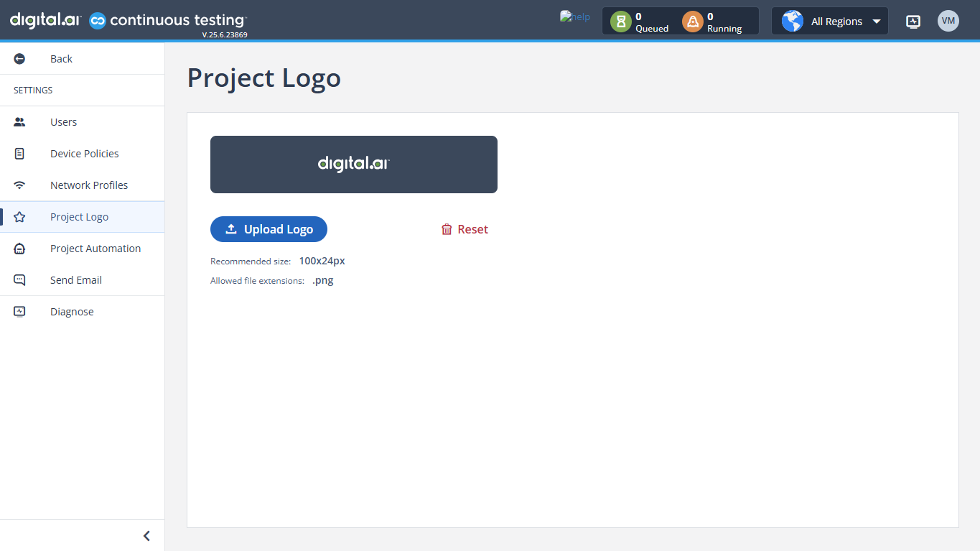Go to Users settings
The image size is (980, 551).
click(82, 122)
